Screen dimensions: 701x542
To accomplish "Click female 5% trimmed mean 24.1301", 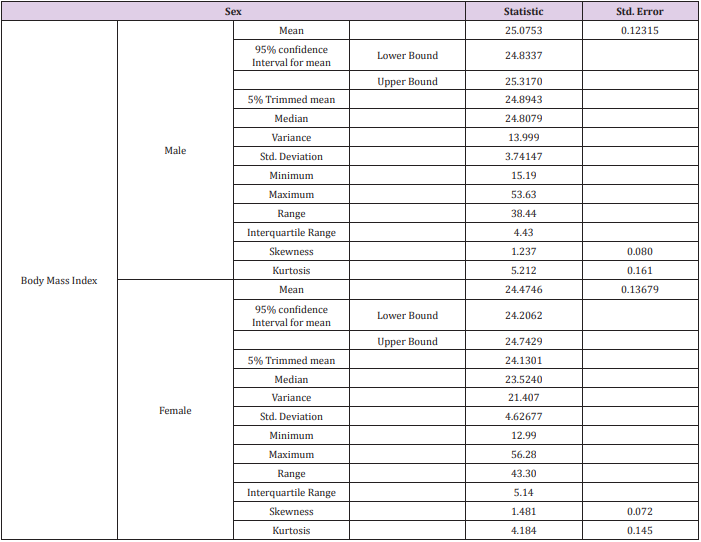I will click(x=524, y=360).
